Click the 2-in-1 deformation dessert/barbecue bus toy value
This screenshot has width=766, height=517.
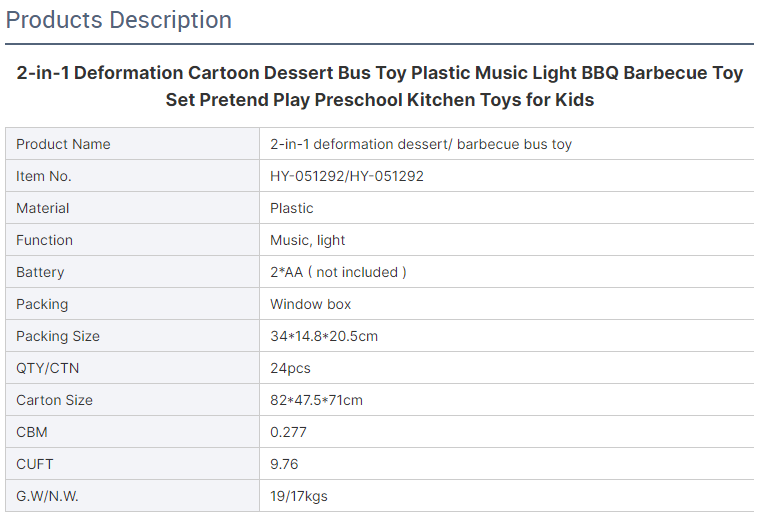click(421, 144)
